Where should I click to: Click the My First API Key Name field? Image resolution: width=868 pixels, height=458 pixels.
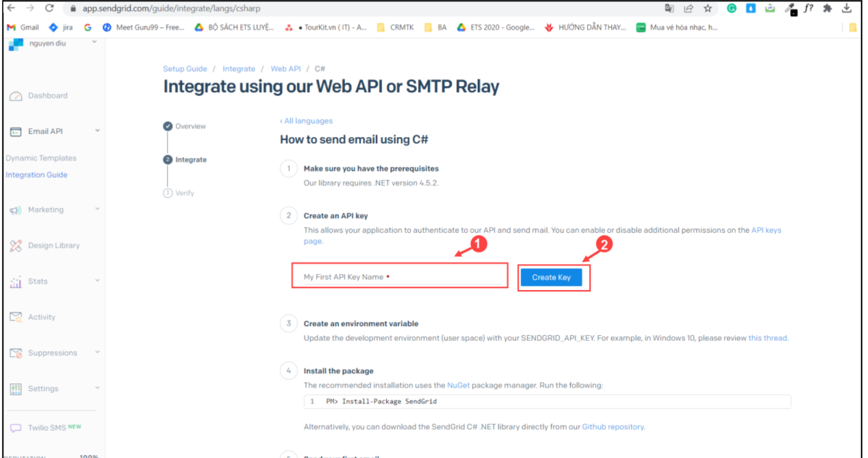pos(402,277)
